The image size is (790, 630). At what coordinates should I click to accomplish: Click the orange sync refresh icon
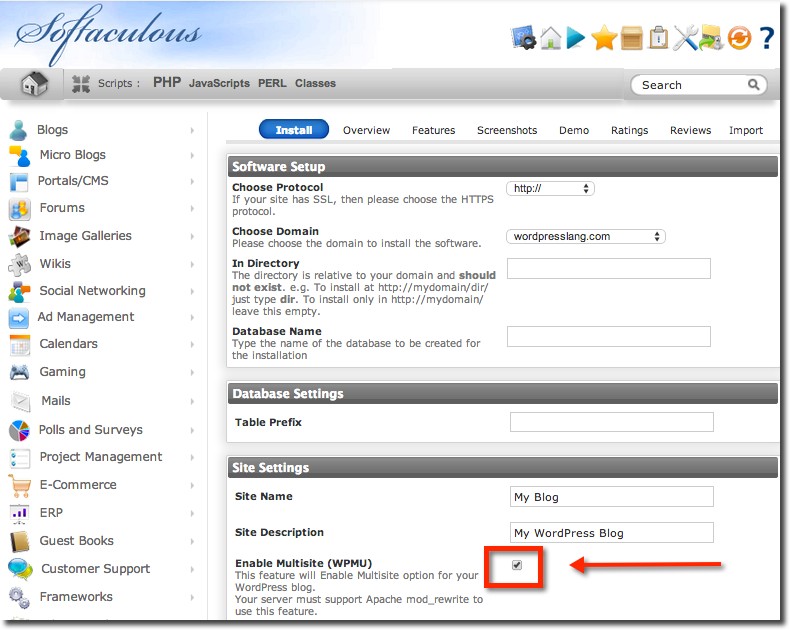[x=739, y=38]
